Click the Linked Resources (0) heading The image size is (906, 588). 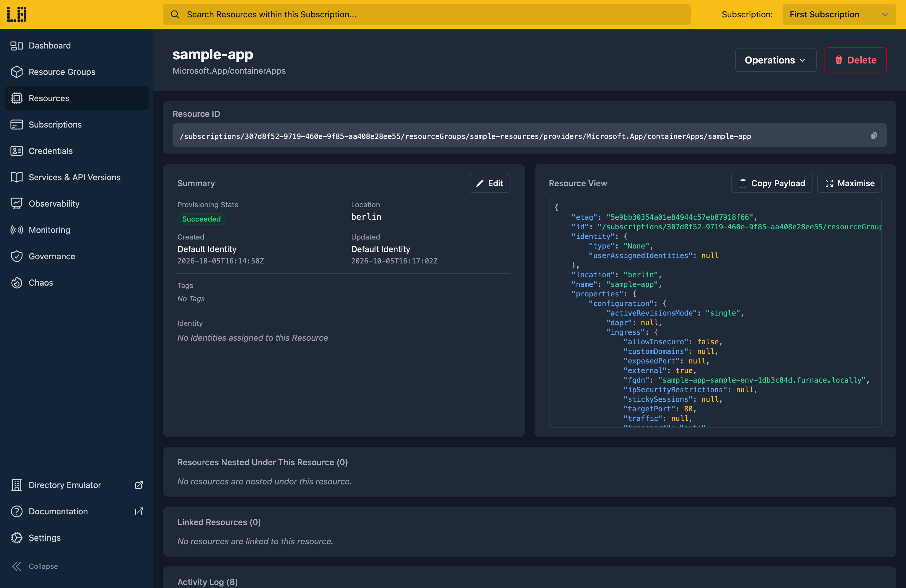pos(219,522)
